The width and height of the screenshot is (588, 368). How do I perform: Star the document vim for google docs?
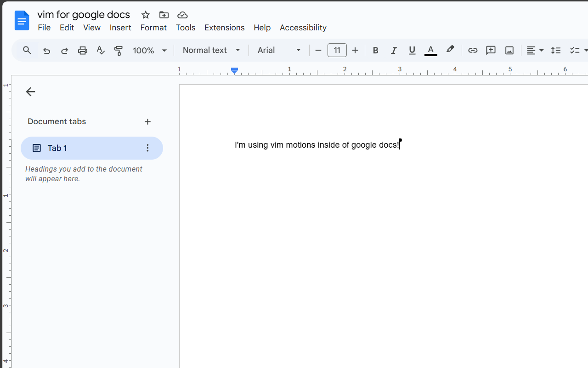click(146, 15)
